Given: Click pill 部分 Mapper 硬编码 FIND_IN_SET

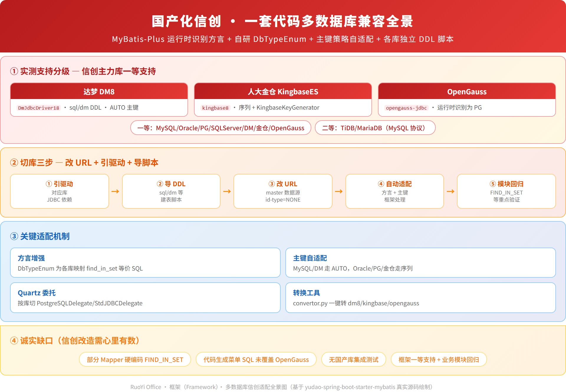Looking at the screenshot, I should (135, 360).
